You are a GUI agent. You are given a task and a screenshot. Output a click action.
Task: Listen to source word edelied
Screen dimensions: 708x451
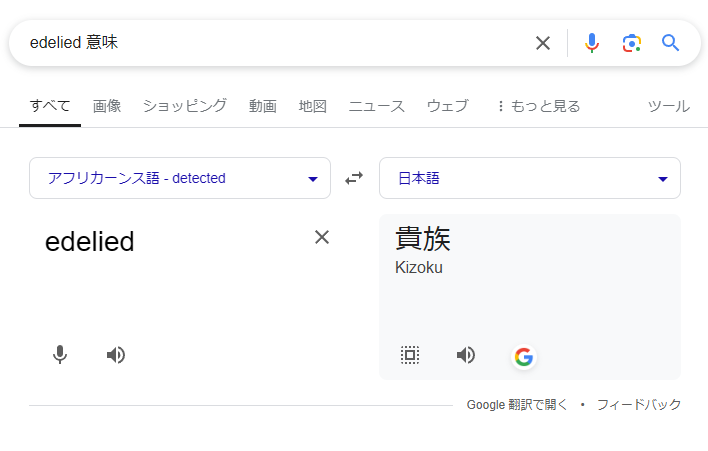click(x=116, y=355)
